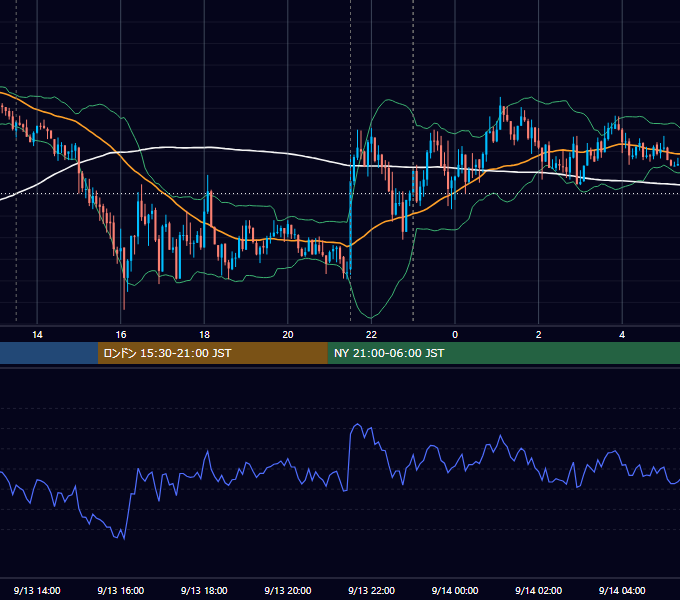Click the oscillator peak near 9/13 22:00
The width and height of the screenshot is (680, 600).
(x=357, y=424)
